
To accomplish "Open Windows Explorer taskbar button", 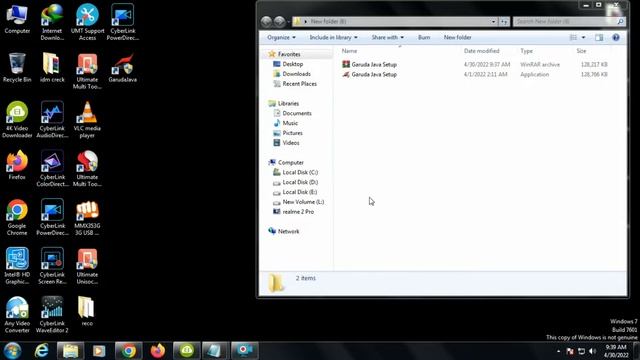I will click(x=70, y=351).
